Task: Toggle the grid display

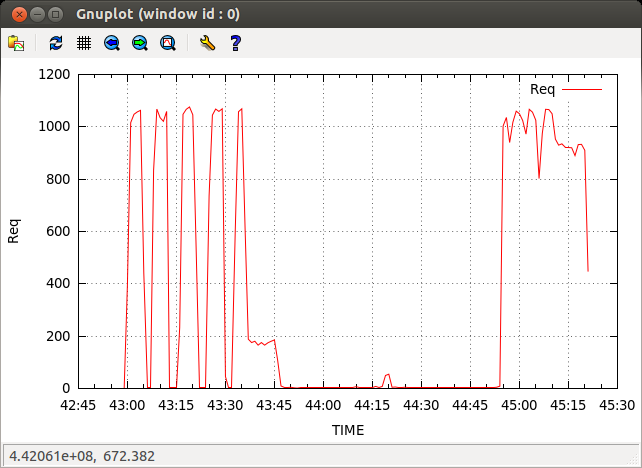Action: [84, 43]
